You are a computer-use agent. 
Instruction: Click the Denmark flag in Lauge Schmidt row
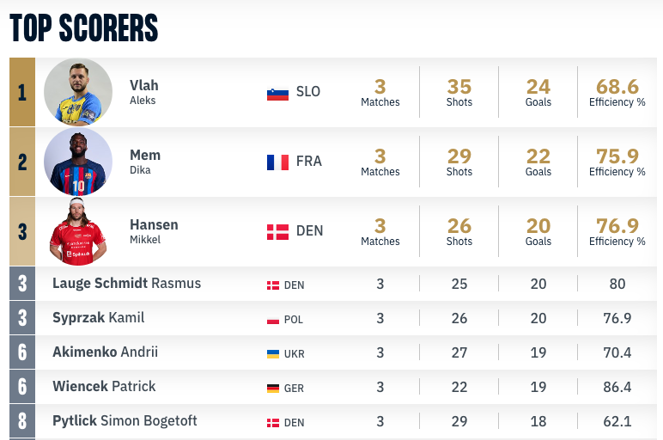coord(273,285)
